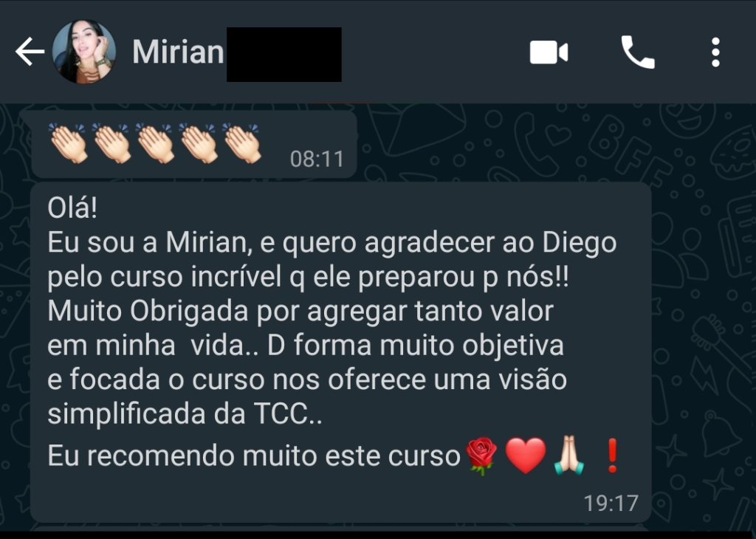Viewport: 756px width, 539px height.
Task: Tap the last clapping hands emoji
Action: tap(241, 143)
